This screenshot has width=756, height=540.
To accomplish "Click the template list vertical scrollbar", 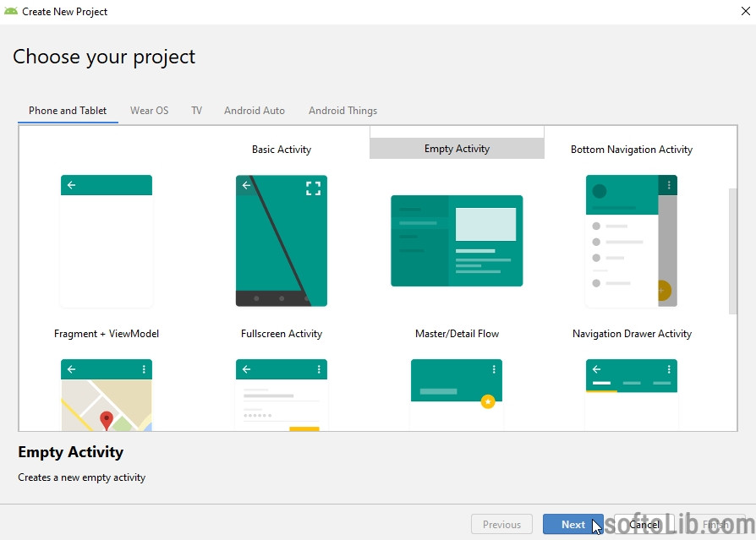I will (x=733, y=251).
